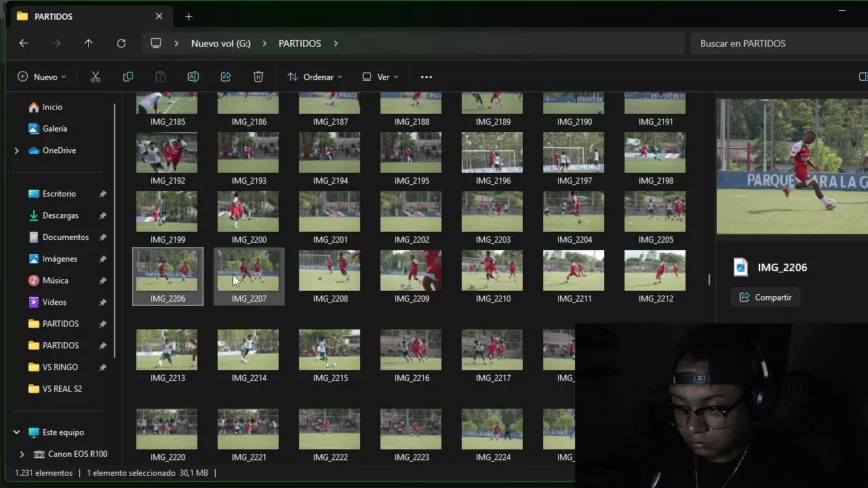Expand chevron after Nuevo vol (G:)
Viewport: 868px width, 488px height.
click(x=264, y=43)
